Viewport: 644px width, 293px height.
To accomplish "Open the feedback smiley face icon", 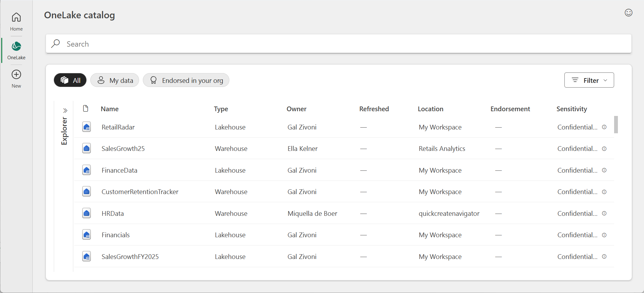I will coord(628,13).
